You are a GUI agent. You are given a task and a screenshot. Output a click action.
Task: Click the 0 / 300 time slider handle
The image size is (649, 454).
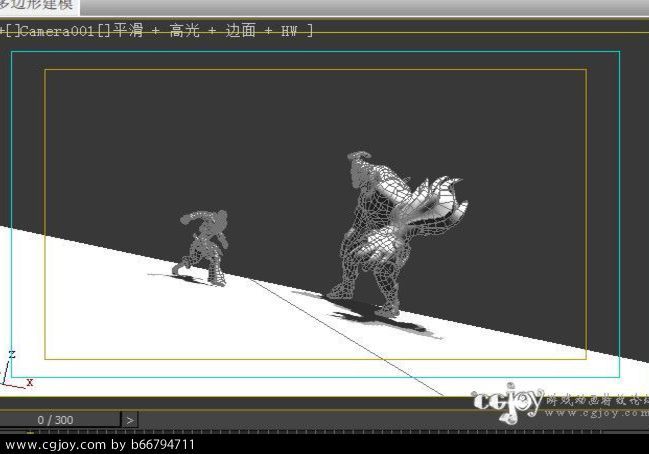point(60,420)
